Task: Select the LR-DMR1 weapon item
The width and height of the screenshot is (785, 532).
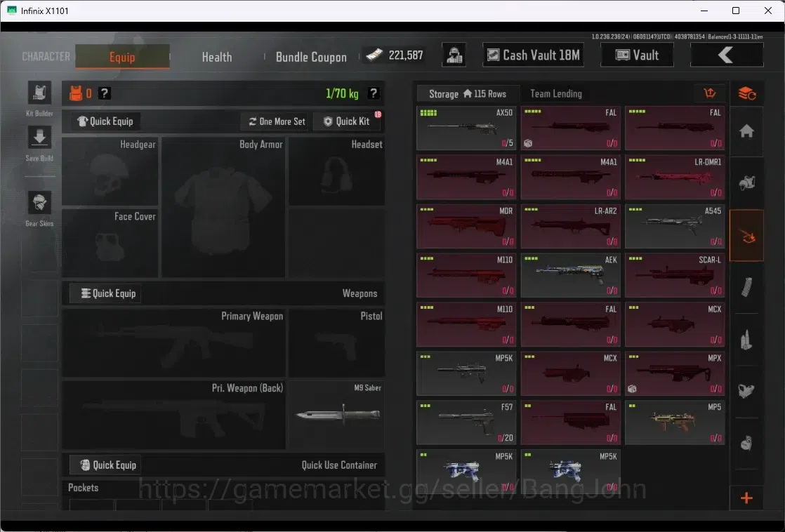Action: 674,177
